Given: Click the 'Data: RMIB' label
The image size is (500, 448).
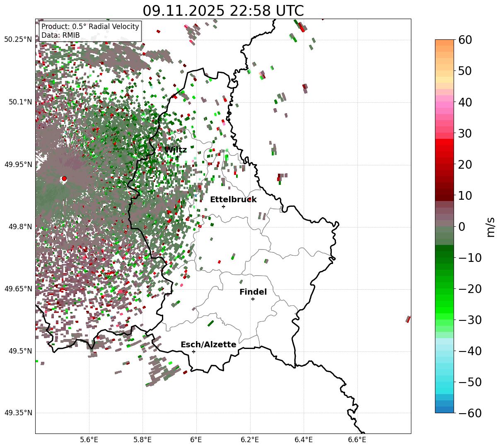Looking at the screenshot, I should tap(60, 35).
